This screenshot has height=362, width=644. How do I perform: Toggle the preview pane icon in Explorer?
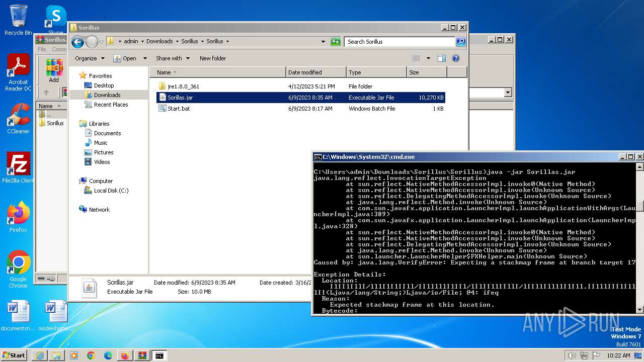[x=442, y=58]
